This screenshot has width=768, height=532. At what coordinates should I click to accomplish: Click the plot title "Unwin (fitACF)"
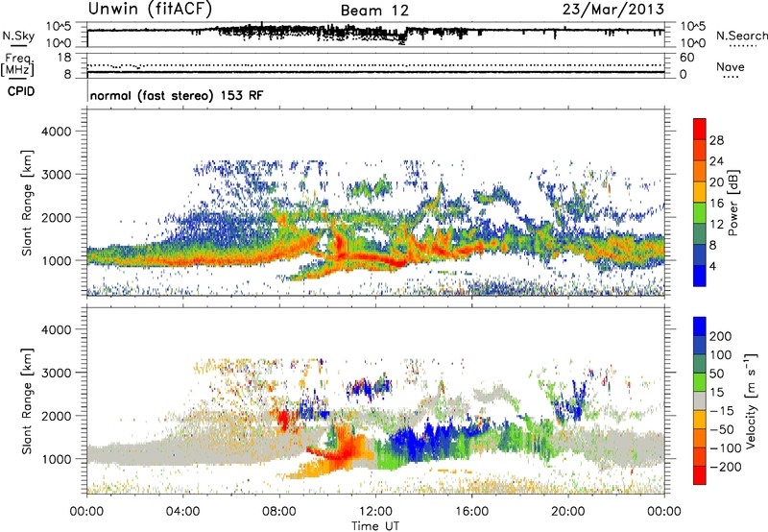(150, 9)
